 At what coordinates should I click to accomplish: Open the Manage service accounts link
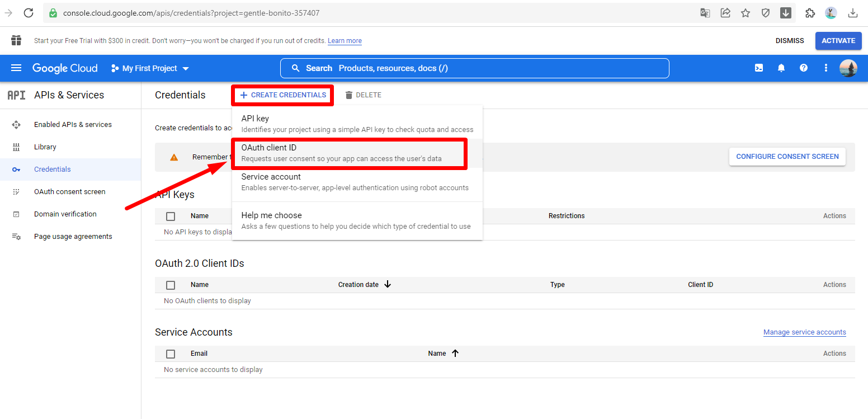click(x=804, y=332)
